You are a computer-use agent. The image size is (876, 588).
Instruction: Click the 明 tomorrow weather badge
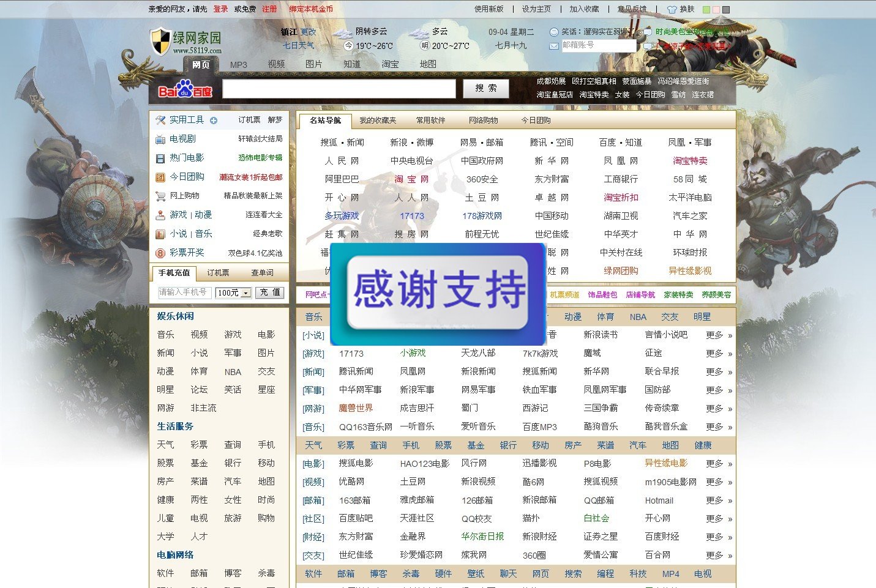pyautogui.click(x=424, y=46)
